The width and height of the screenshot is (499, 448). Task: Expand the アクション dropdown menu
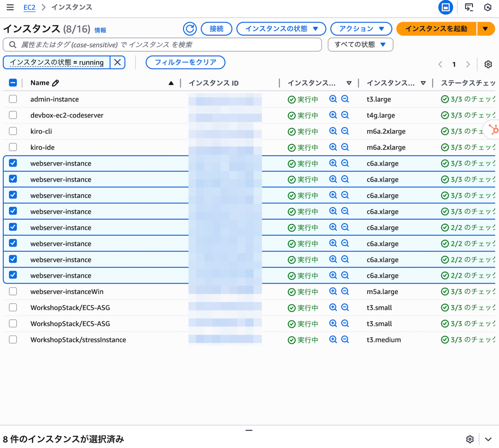pos(361,29)
